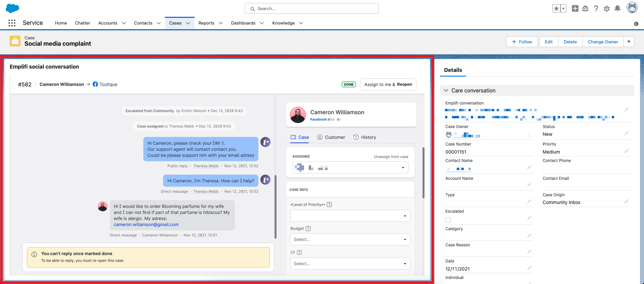The height and width of the screenshot is (284, 644).
Task: Edit Status field with pencil icon
Action: pos(626,133)
